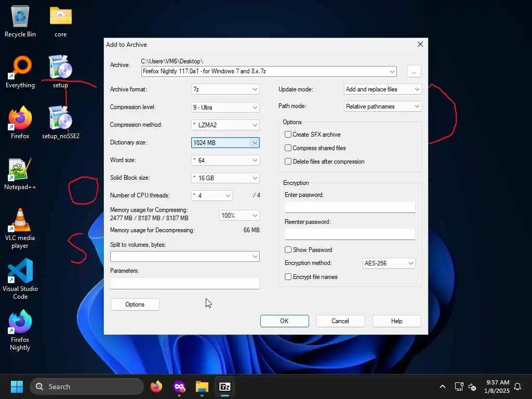Open the Windows Start menu
Viewport: 532px width, 399px height.
click(x=17, y=387)
